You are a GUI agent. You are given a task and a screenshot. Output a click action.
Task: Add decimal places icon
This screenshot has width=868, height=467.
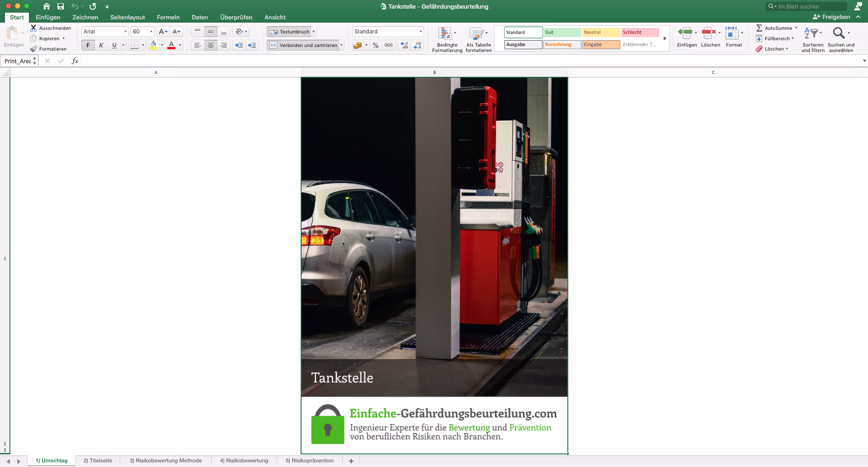pyautogui.click(x=405, y=45)
